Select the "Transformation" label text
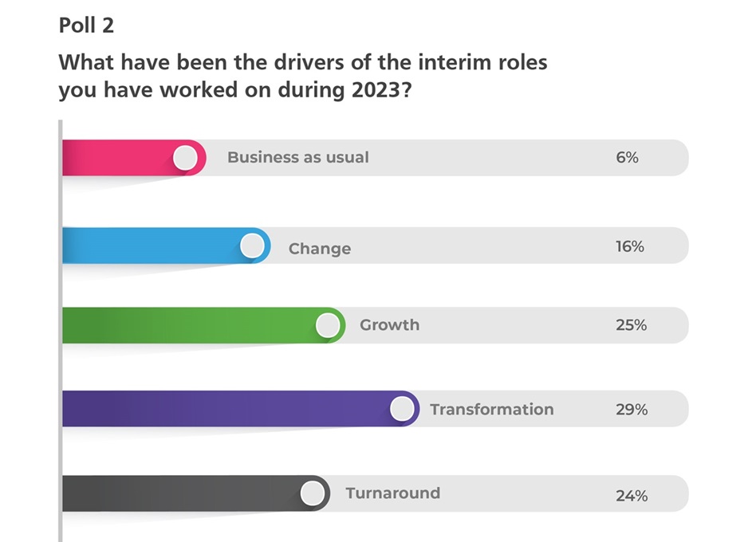This screenshot has height=542, width=756. [x=491, y=409]
